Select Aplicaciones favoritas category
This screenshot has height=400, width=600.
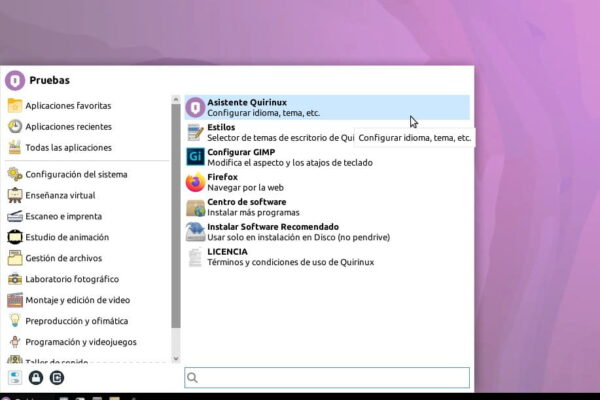coord(68,105)
